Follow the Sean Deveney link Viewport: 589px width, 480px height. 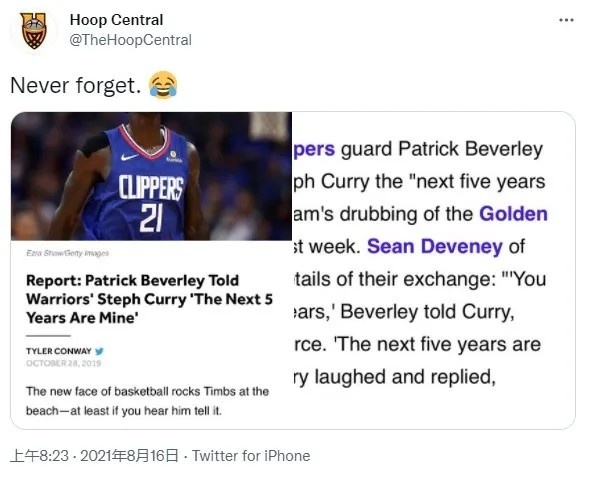(x=435, y=247)
